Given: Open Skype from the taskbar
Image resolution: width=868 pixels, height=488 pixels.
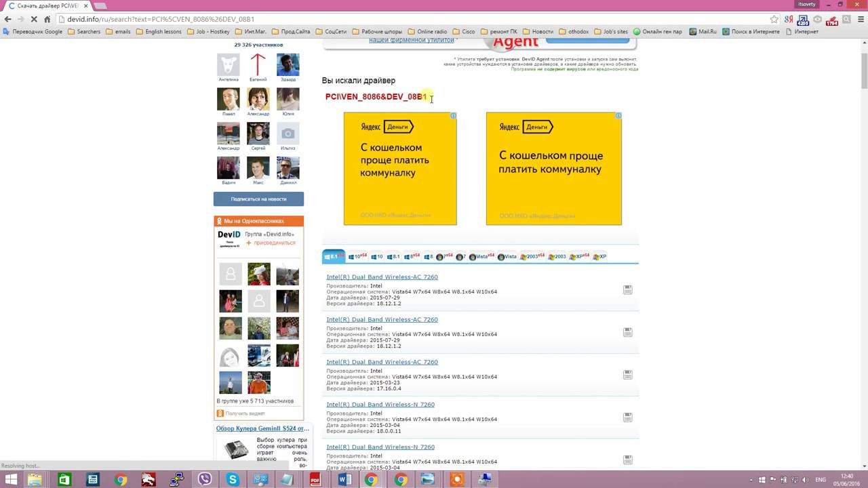Looking at the screenshot, I should click(x=233, y=479).
